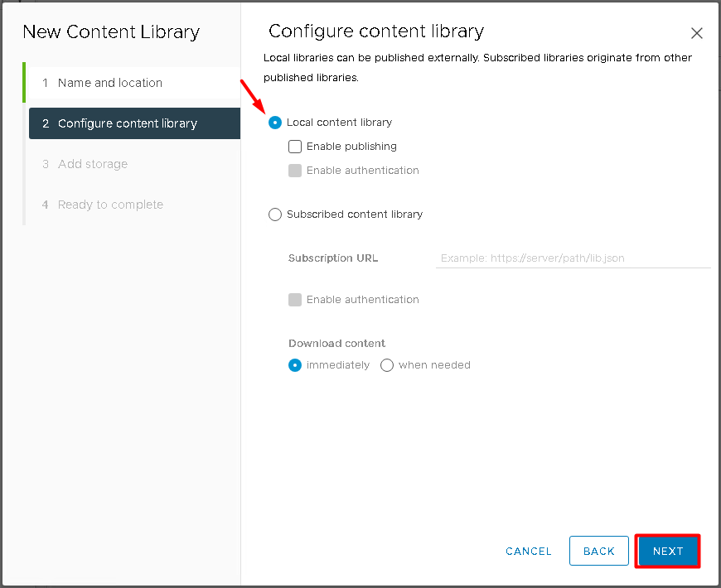Set download content to when needed
Image resolution: width=721 pixels, height=588 pixels.
(x=387, y=365)
